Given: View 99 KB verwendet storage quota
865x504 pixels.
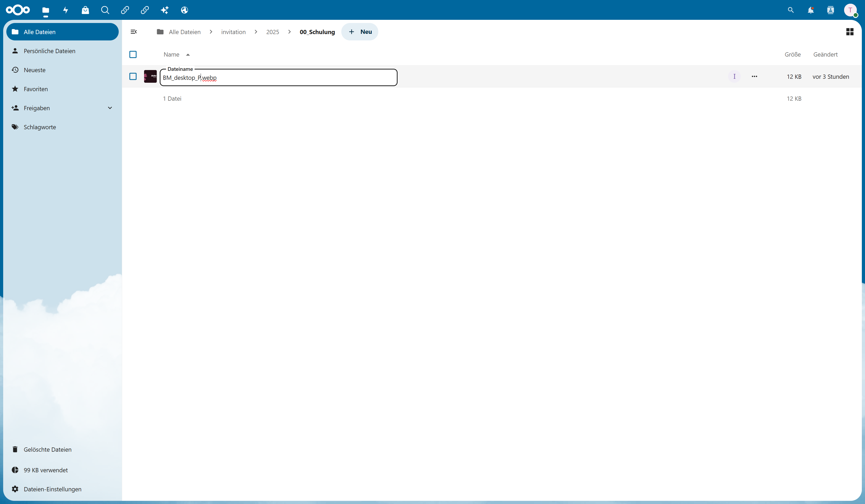Looking at the screenshot, I should pos(62,470).
